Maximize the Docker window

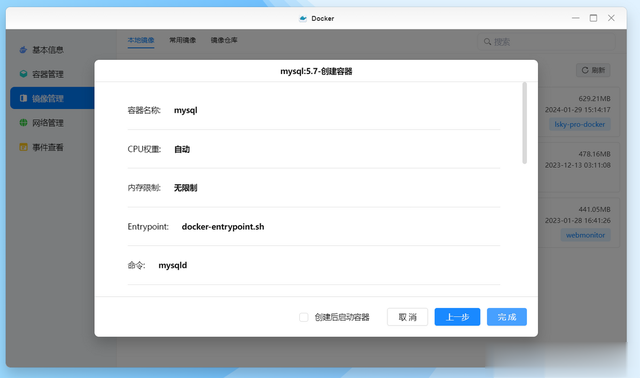(x=593, y=18)
